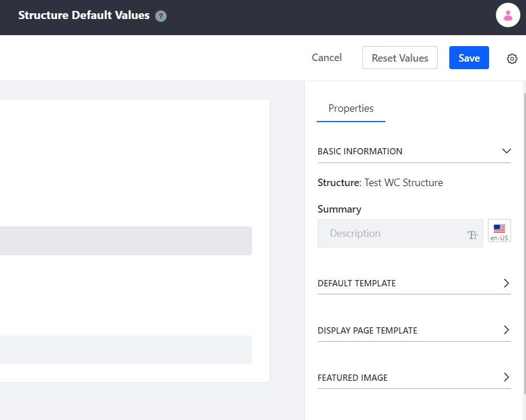Screen dimensions: 526x420
Task: Select the 'Test WC Structure' text
Action: pos(404,183)
